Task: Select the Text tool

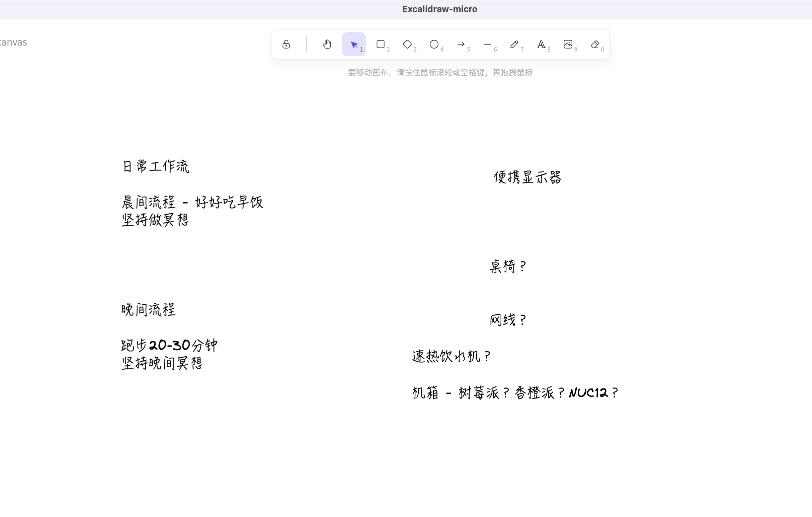Action: pos(541,44)
